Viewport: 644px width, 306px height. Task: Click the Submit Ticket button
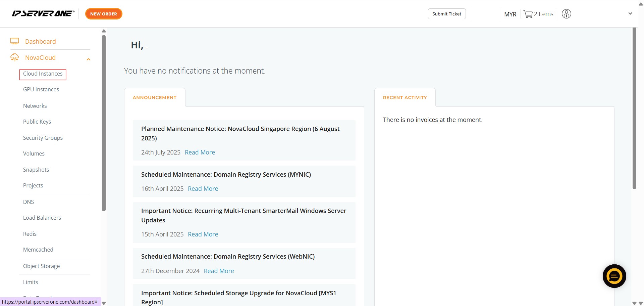tap(447, 14)
